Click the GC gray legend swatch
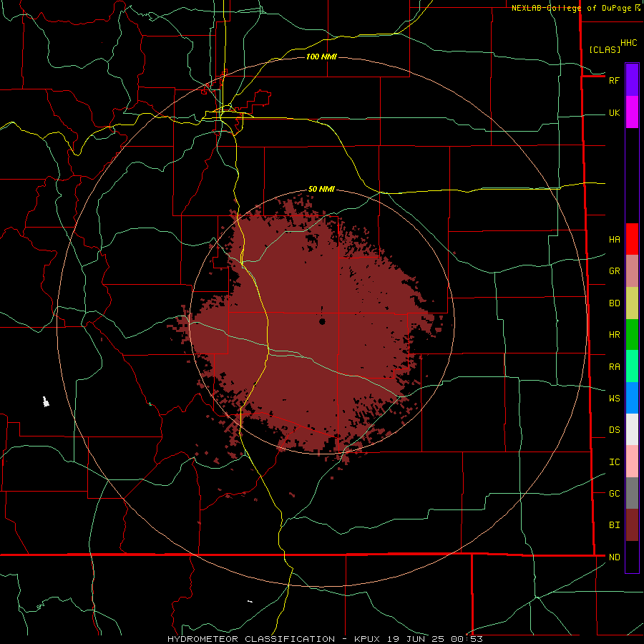The width and height of the screenshot is (644, 644). pos(632,493)
